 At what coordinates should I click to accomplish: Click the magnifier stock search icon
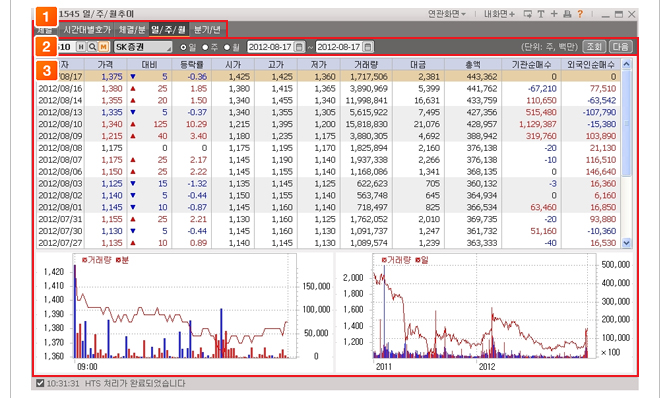pyautogui.click(x=92, y=47)
